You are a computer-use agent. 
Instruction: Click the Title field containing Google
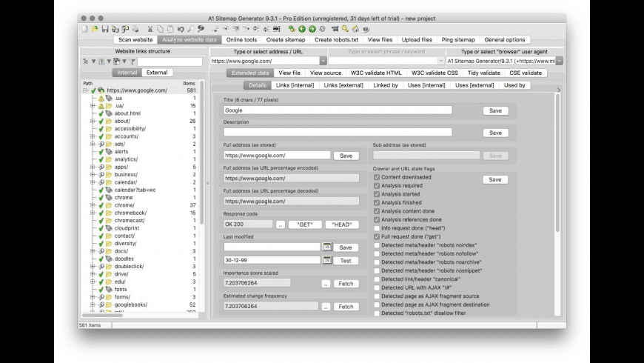338,110
